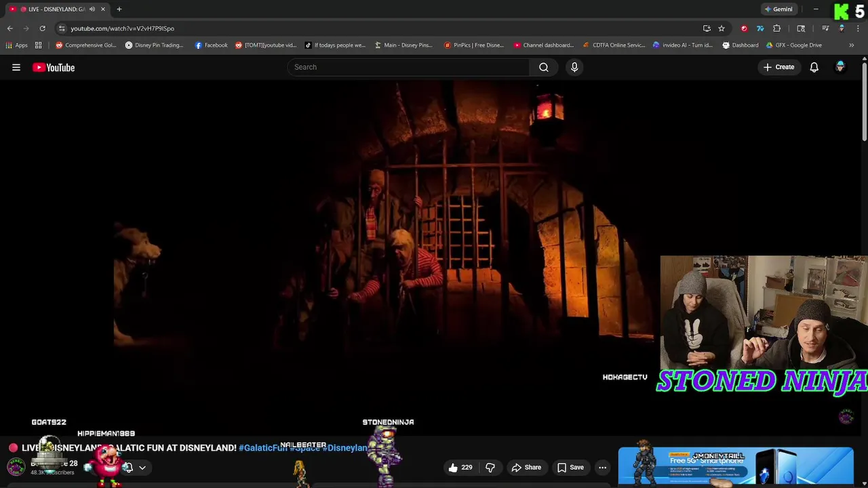Bookmark this page with the star
This screenshot has height=488, width=868.
(x=722, y=28)
